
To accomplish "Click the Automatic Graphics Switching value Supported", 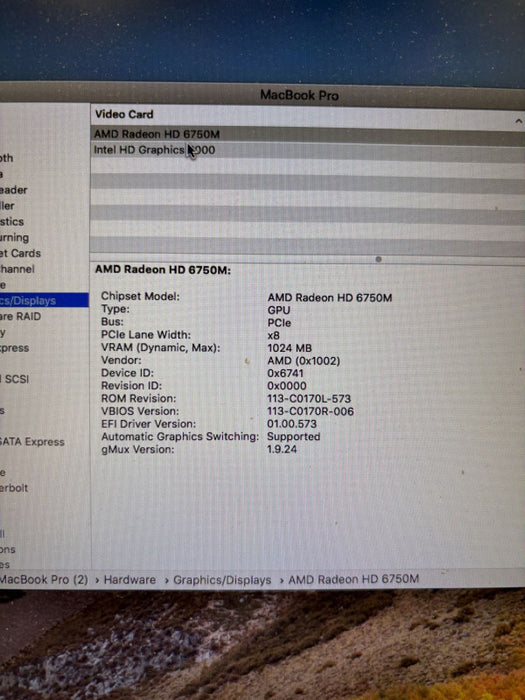I will pyautogui.click(x=294, y=437).
